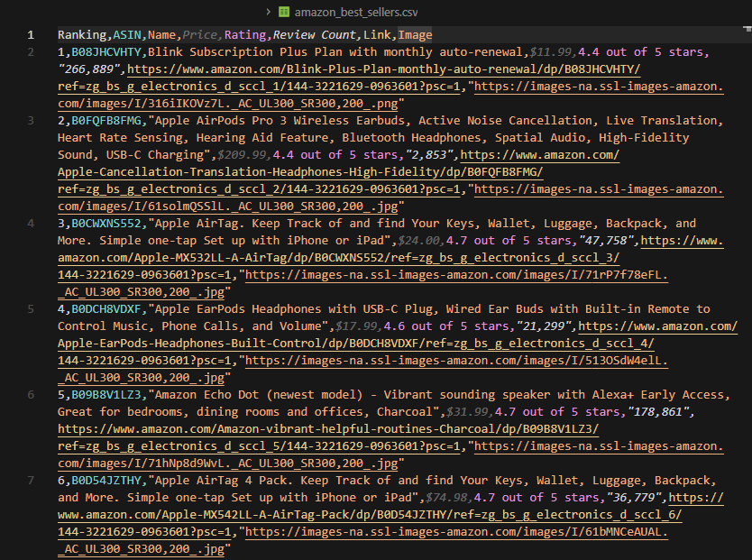Click the ASIN value B08JHCVHTY

(x=107, y=52)
